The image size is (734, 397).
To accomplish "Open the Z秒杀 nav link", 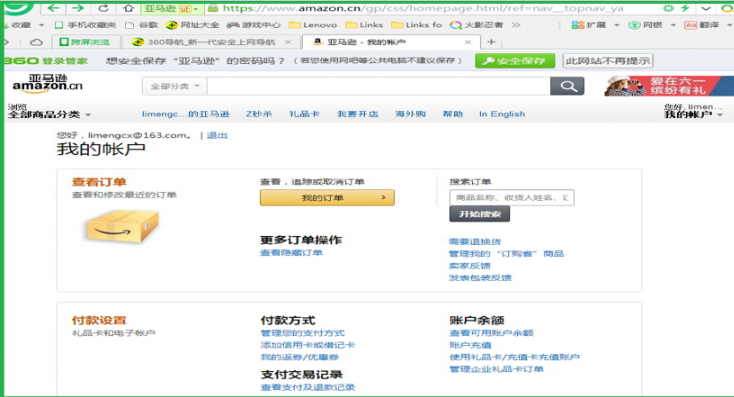I will tap(259, 114).
